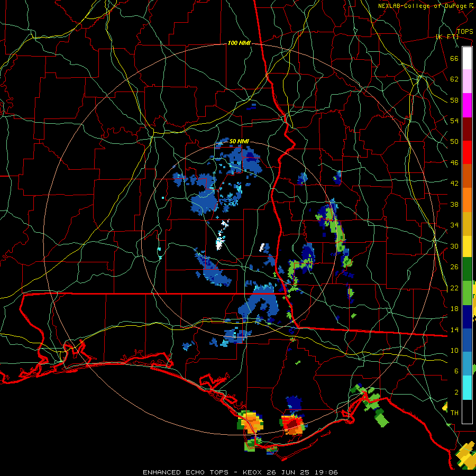Click the '18' legend value
This screenshot has height=476, width=476.
click(454, 309)
